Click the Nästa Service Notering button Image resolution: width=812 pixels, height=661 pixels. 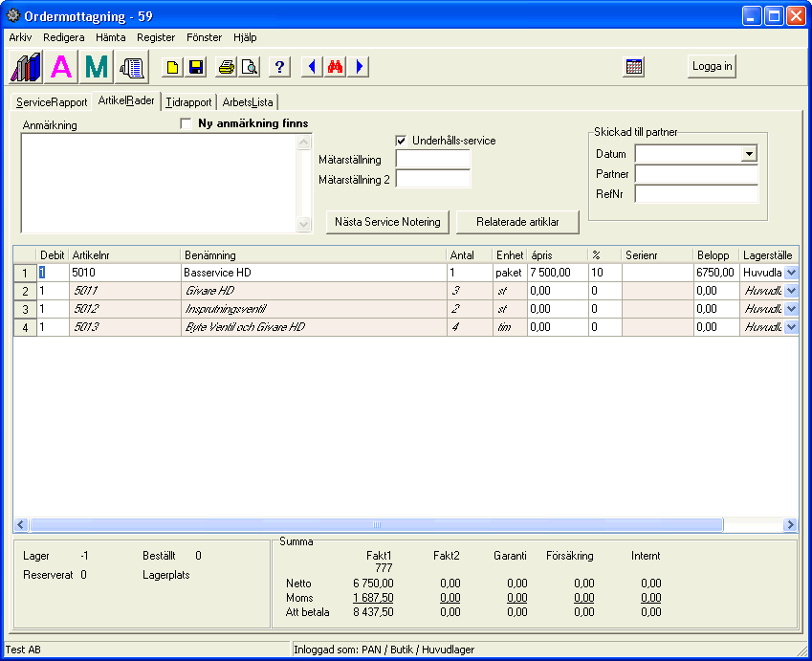click(x=387, y=222)
